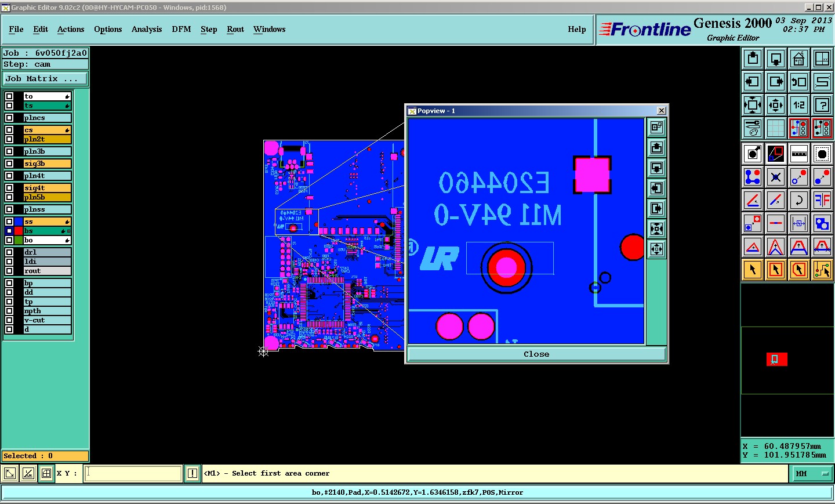This screenshot has height=504, width=835.
Task: Toggle the checkbox for layer 'ts'
Action: pos(9,106)
